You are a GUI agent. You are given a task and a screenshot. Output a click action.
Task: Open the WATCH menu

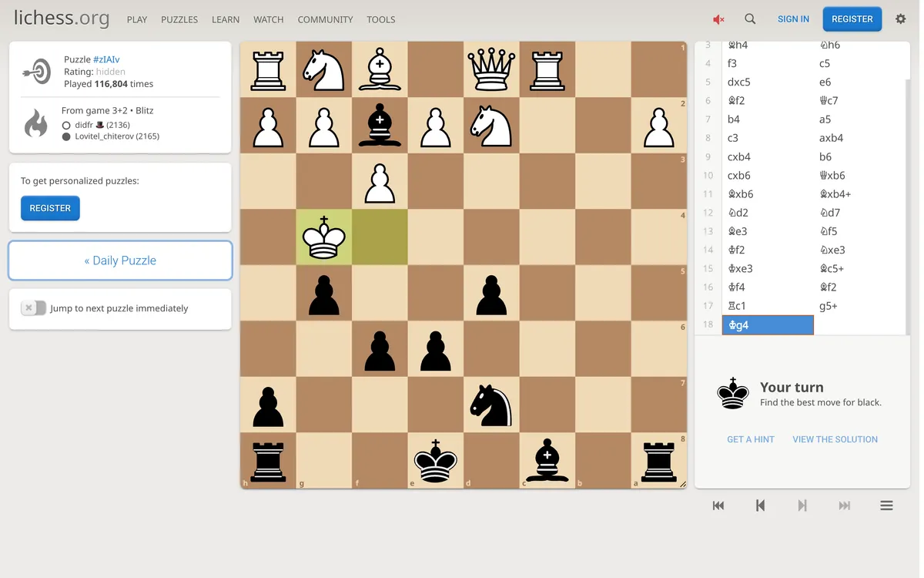tap(269, 19)
